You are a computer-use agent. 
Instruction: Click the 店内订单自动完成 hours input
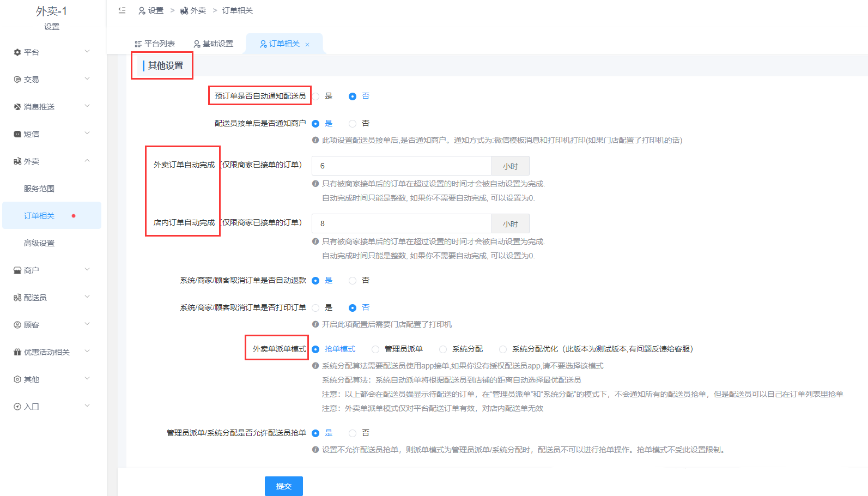(402, 223)
